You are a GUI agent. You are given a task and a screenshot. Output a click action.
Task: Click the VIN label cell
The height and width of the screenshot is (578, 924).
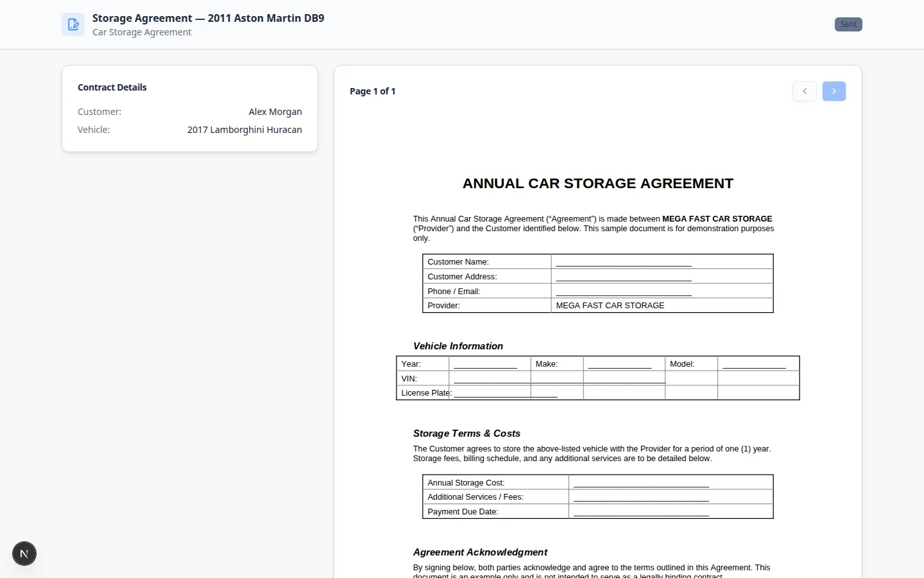point(423,378)
